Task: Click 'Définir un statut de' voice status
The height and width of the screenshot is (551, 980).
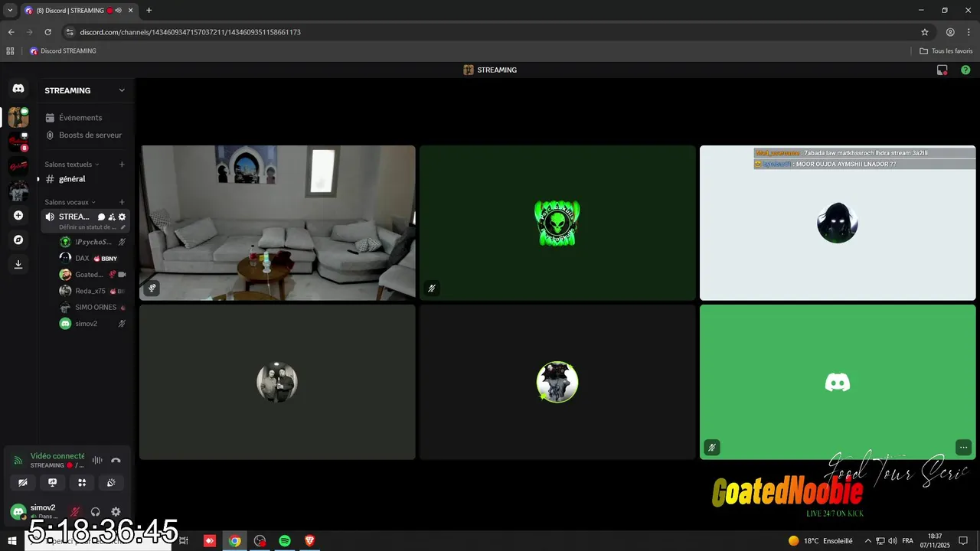Action: [89, 227]
